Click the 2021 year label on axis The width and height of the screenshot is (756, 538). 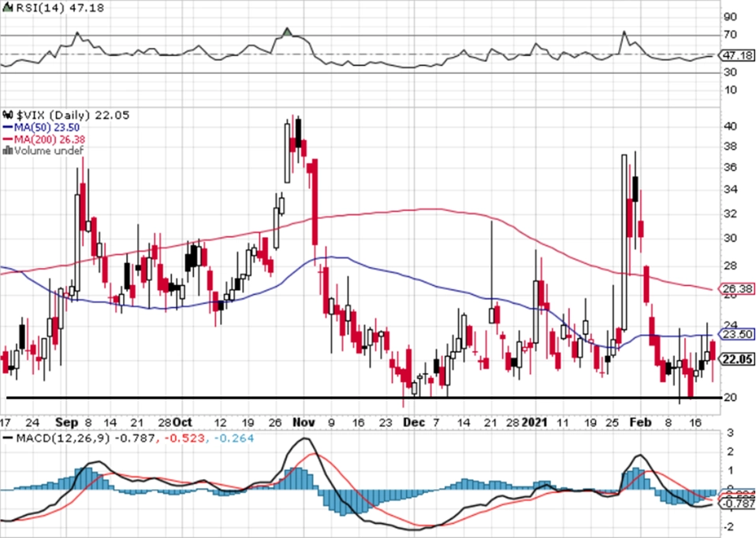pyautogui.click(x=534, y=422)
